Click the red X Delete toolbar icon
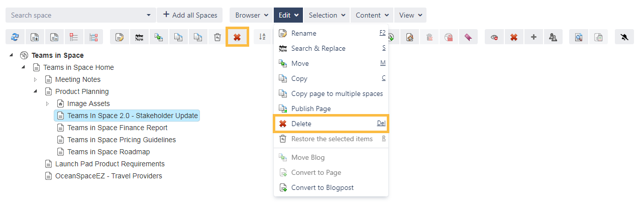644x209 pixels. point(237,37)
